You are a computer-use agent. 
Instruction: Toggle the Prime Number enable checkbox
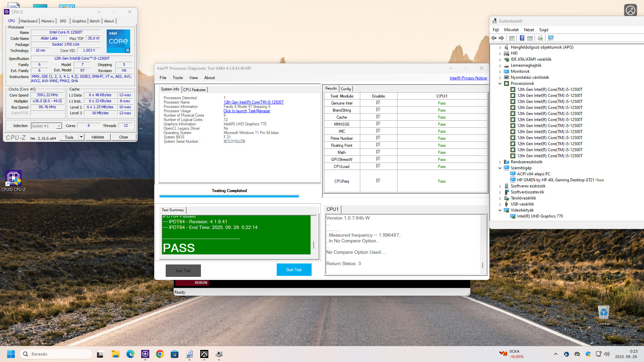point(378,138)
